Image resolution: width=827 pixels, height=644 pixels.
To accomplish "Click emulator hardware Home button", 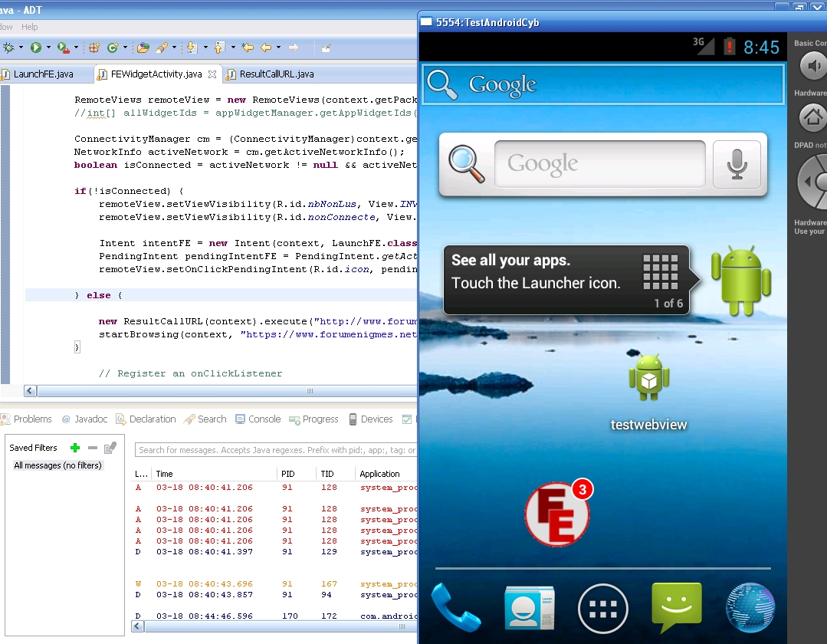I will tap(813, 117).
